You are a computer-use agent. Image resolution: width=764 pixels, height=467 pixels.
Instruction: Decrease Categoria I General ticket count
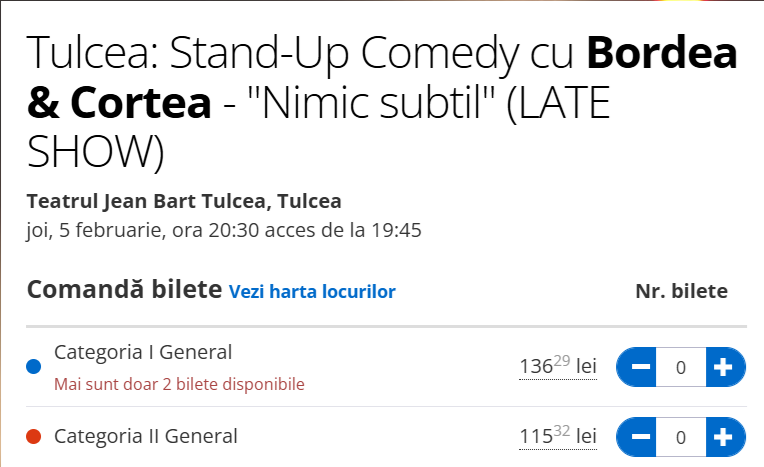click(641, 367)
